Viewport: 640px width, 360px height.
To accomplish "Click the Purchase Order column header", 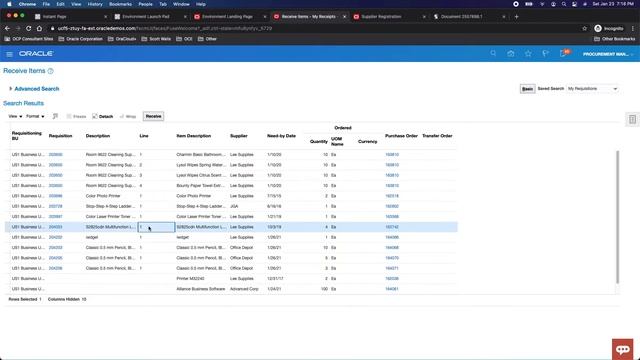I will (401, 136).
